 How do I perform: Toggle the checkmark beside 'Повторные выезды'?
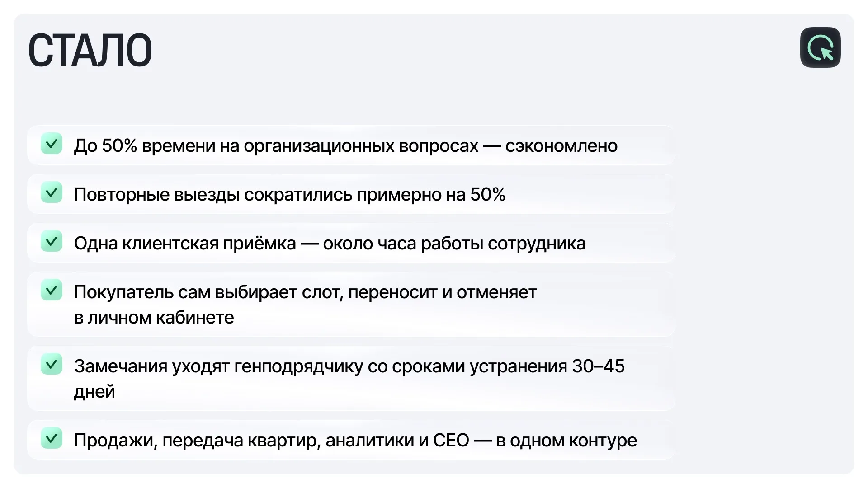[52, 192]
